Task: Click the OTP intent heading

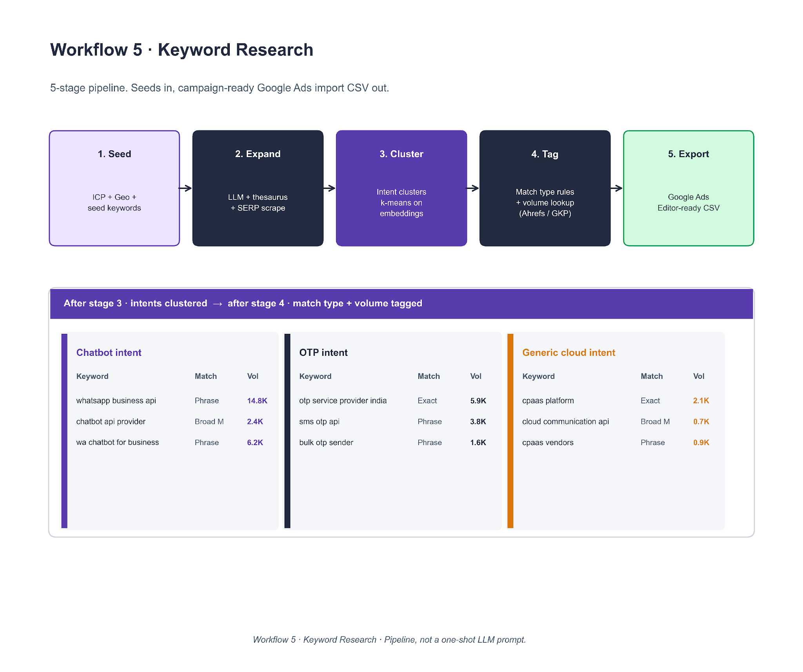Action: tap(323, 352)
